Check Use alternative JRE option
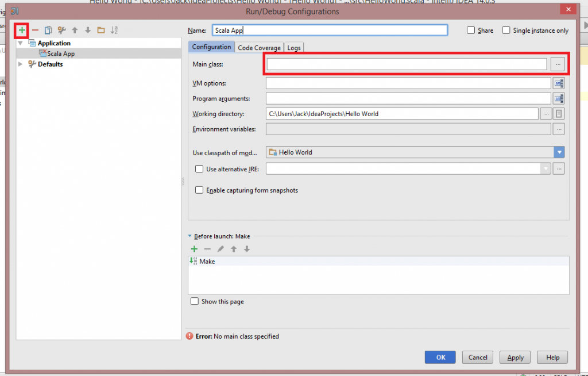Image resolution: width=588 pixels, height=376 pixels. 200,169
